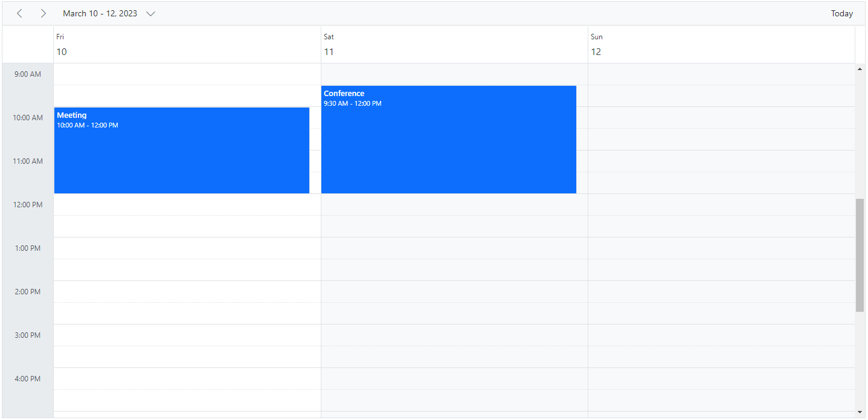Viewport: 868px width, 420px height.
Task: Click the scrollbar up arrow
Action: click(x=860, y=69)
